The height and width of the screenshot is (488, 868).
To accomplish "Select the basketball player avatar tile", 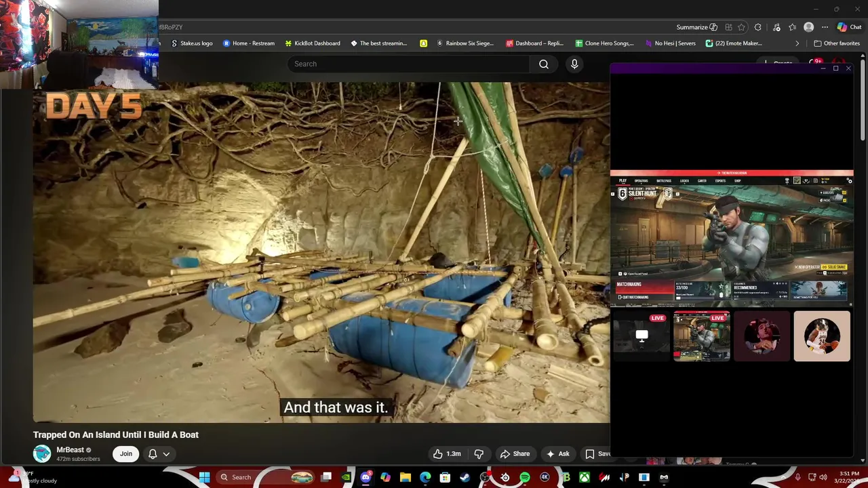I will pyautogui.click(x=822, y=336).
